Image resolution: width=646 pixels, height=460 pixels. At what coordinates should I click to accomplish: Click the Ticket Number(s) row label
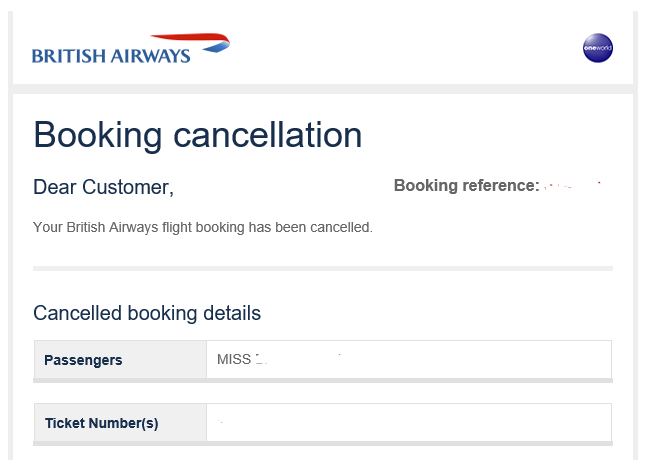(101, 423)
